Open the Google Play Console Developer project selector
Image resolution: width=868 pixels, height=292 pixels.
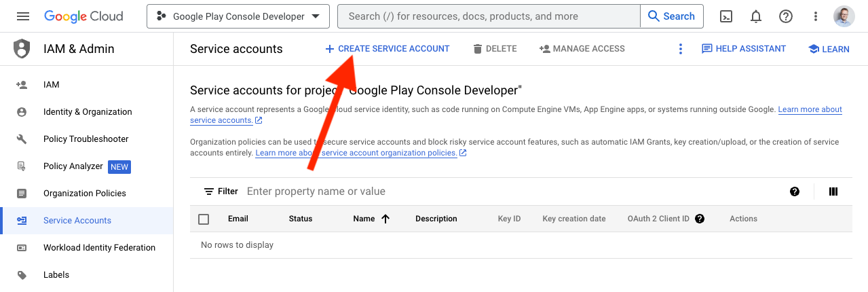pyautogui.click(x=238, y=16)
